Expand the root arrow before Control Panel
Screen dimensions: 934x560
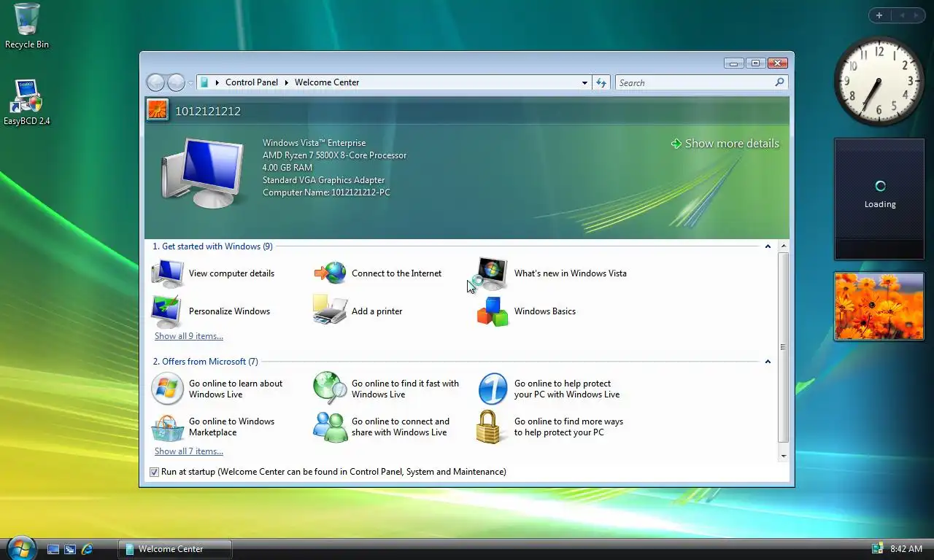[x=217, y=82]
